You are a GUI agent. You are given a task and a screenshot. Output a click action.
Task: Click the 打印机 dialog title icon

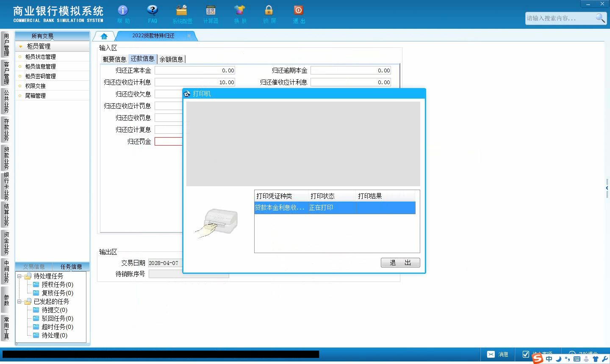(x=187, y=94)
